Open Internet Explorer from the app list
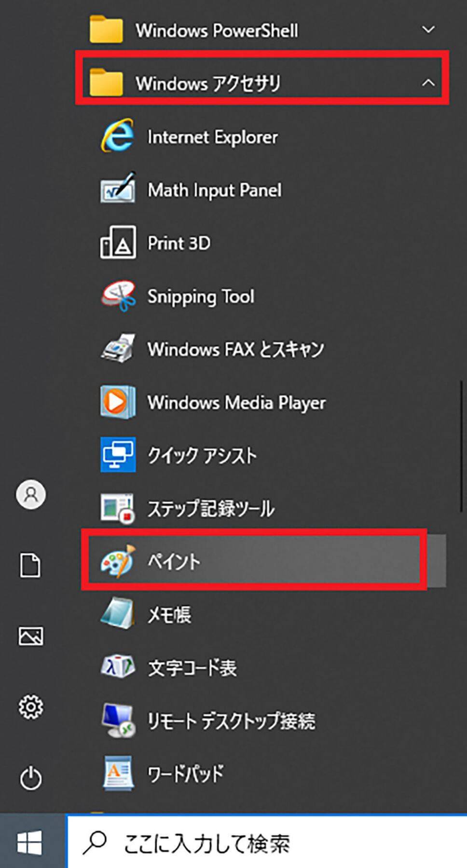 click(212, 137)
